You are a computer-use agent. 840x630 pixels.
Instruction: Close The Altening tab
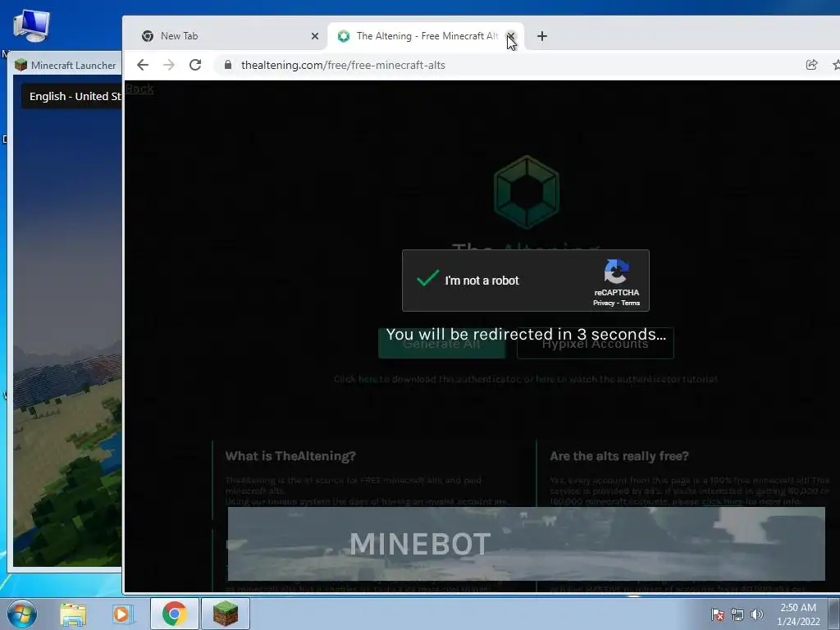(510, 36)
